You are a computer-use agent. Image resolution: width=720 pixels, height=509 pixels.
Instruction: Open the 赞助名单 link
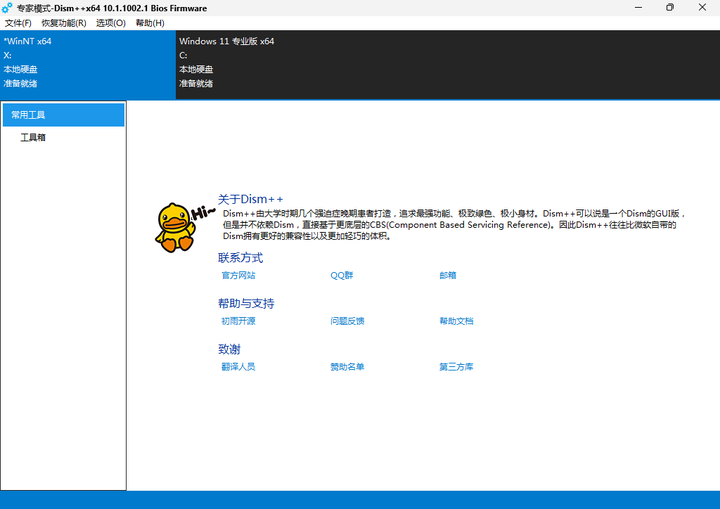(x=347, y=367)
